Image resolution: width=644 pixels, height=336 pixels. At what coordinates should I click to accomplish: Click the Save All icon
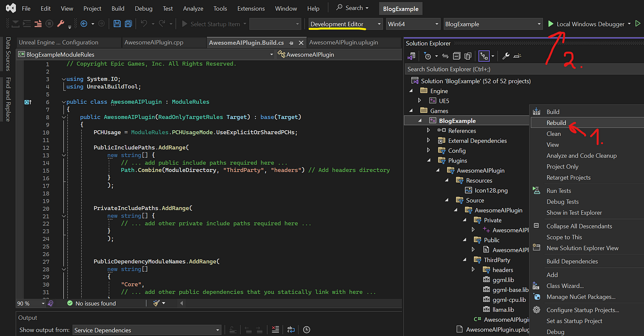pyautogui.click(x=128, y=24)
